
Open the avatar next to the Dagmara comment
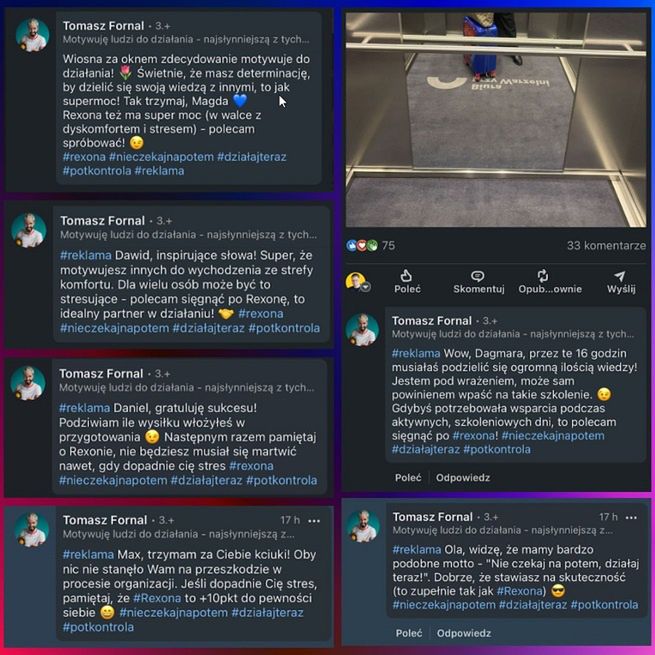click(x=362, y=330)
